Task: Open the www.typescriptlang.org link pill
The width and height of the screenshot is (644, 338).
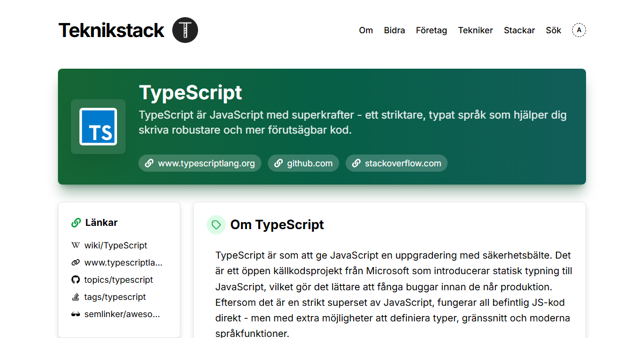Action: coord(200,163)
